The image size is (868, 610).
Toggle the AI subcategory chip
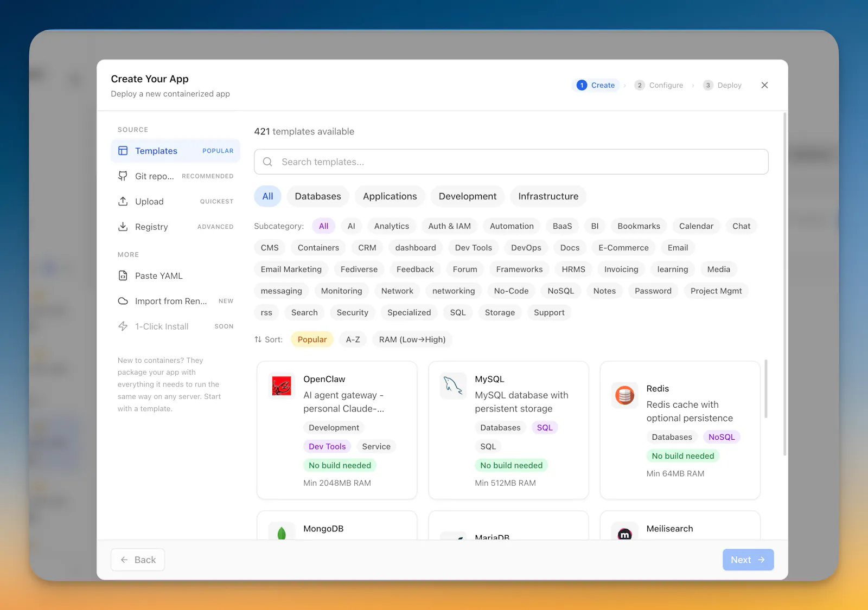pos(352,226)
